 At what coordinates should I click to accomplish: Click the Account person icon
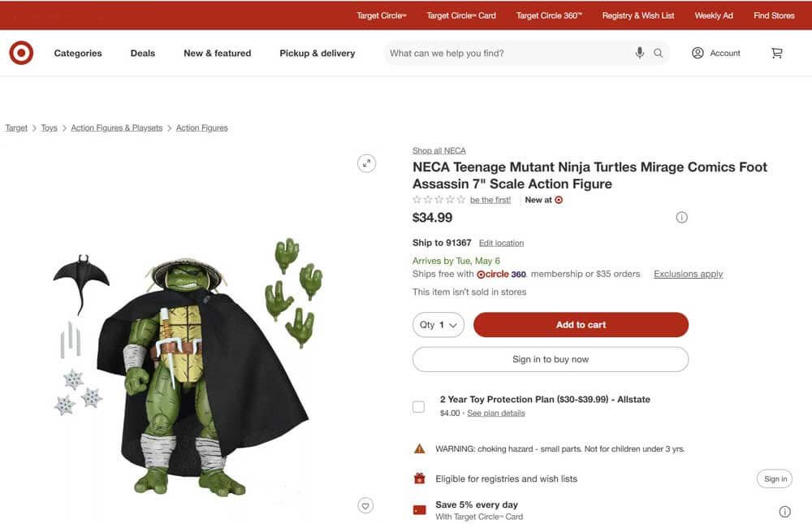[x=697, y=53]
